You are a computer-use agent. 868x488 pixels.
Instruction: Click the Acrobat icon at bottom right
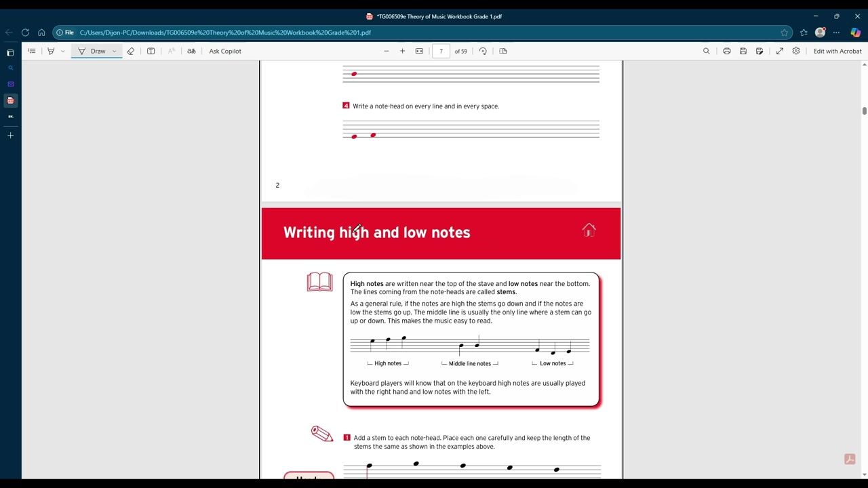pos(850,460)
